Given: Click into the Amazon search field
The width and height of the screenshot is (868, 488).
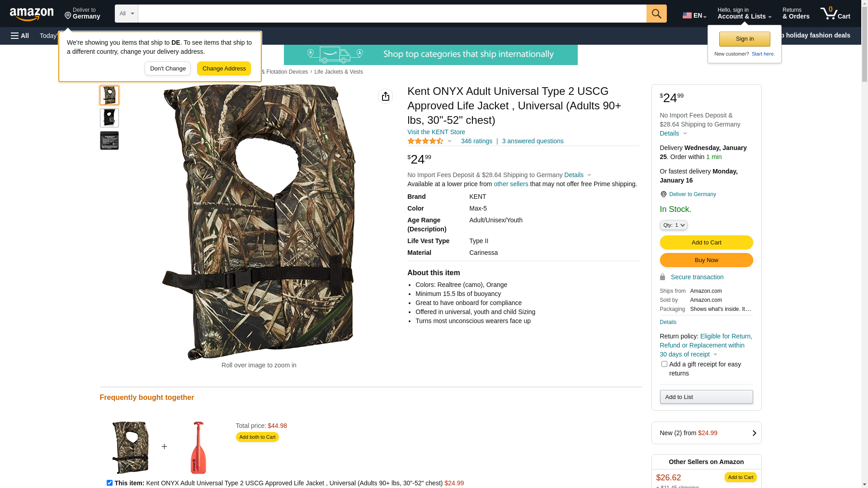Looking at the screenshot, I should click(x=392, y=14).
